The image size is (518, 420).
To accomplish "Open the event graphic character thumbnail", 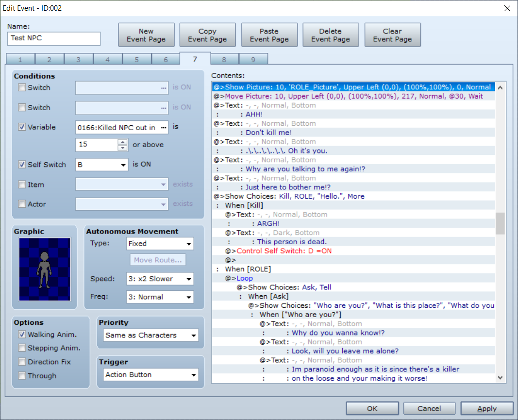I will click(45, 269).
